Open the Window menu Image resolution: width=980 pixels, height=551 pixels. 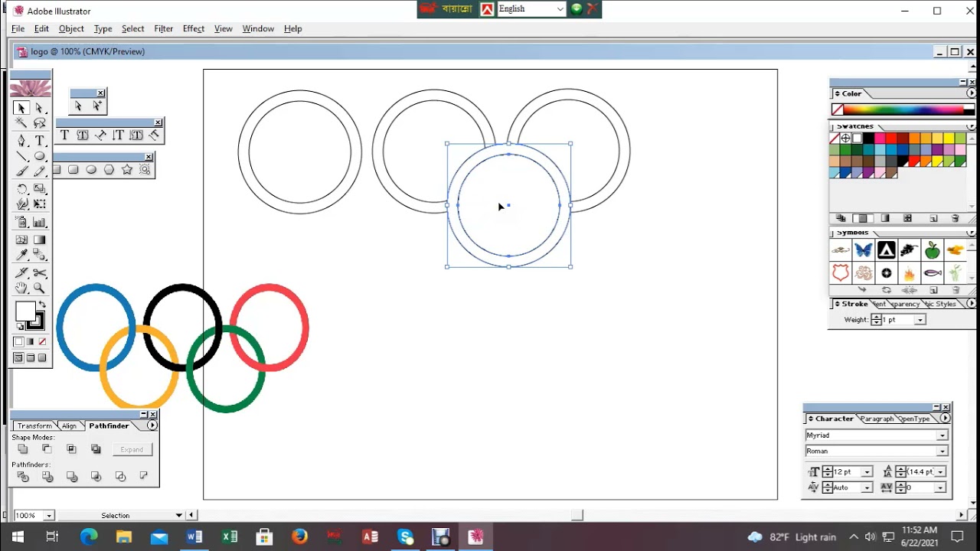pyautogui.click(x=258, y=28)
